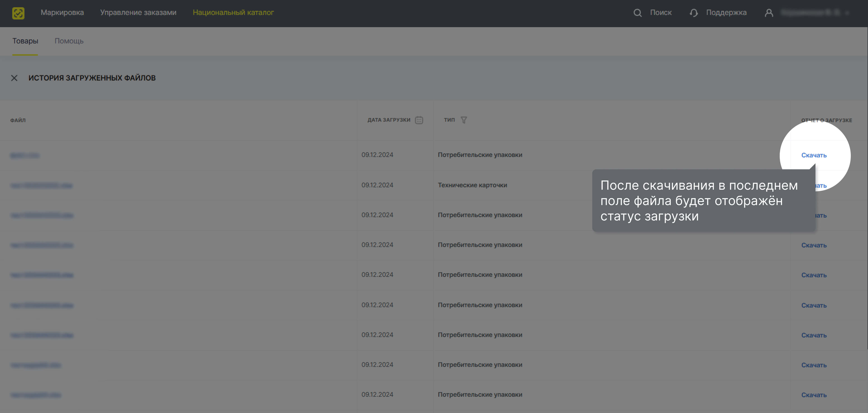
Task: Switch to the Помощь tab
Action: (x=69, y=41)
